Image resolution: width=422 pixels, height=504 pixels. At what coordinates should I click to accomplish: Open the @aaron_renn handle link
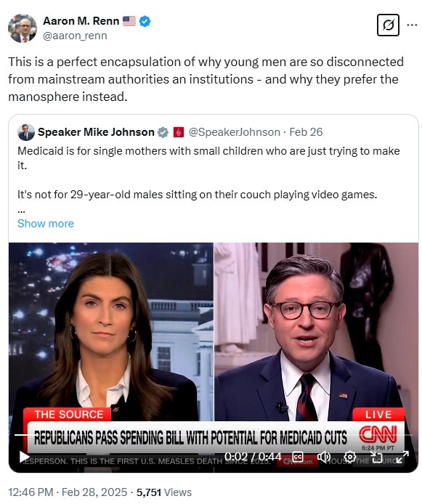click(75, 36)
